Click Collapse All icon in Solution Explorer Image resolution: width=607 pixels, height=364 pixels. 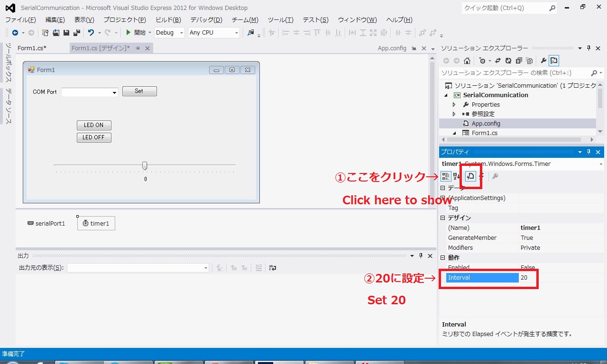(x=519, y=61)
